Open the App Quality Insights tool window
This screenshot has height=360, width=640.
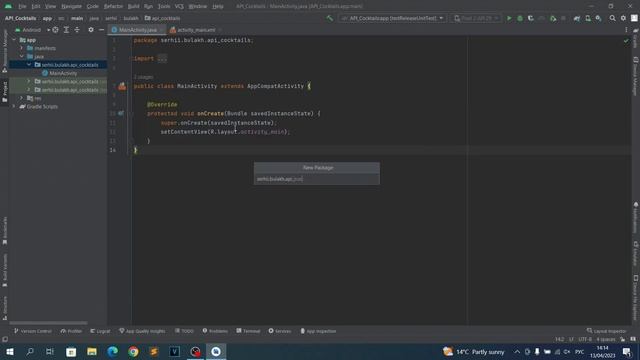(x=142, y=331)
